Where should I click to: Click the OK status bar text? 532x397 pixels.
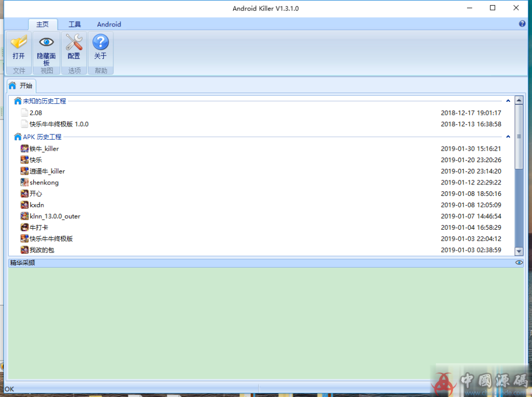9,389
